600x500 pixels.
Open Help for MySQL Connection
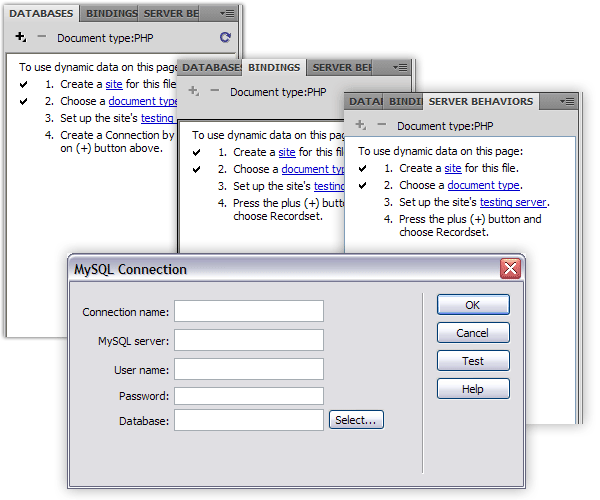[473, 389]
